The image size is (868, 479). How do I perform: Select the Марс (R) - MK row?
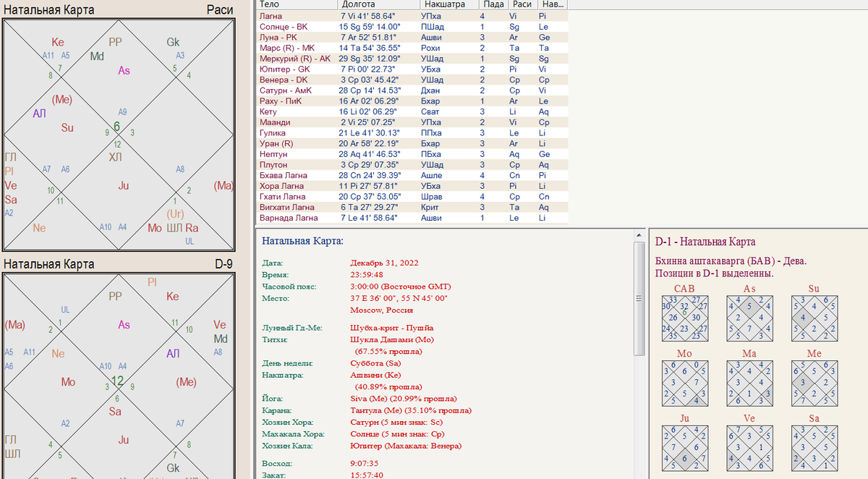pos(412,47)
